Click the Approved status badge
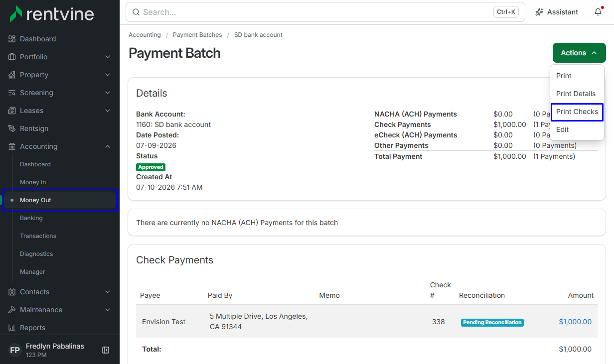This screenshot has height=364, width=614. (x=151, y=167)
